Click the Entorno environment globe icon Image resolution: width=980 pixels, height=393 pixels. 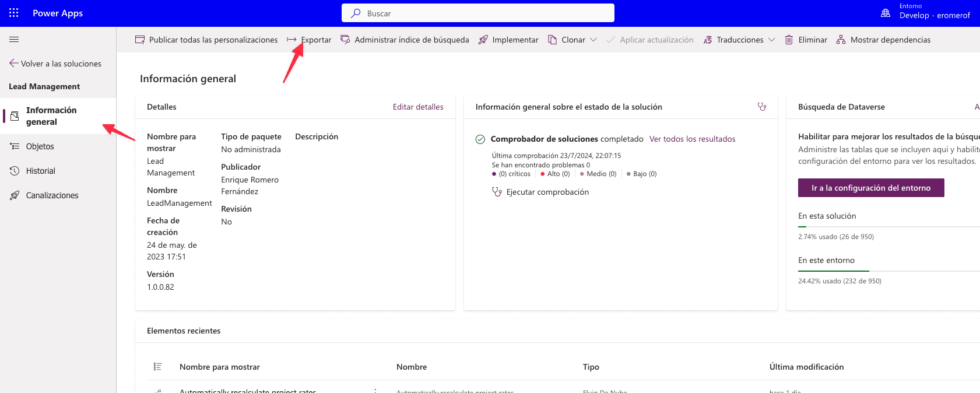(x=886, y=13)
